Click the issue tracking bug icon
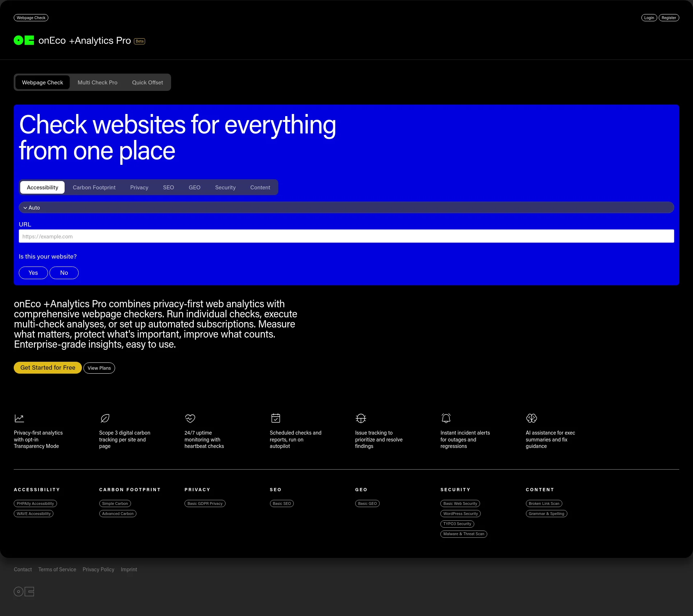 click(x=361, y=418)
